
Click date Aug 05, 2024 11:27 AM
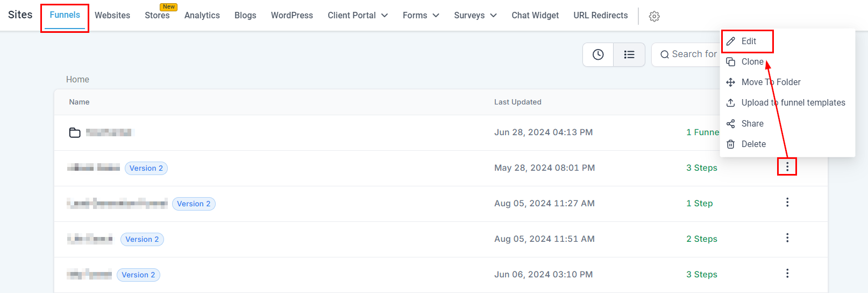coord(545,204)
